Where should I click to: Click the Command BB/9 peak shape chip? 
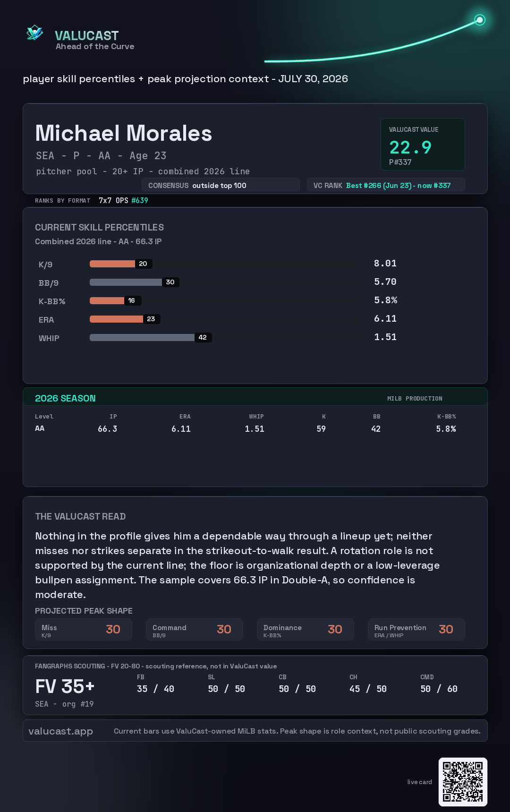[x=195, y=629]
